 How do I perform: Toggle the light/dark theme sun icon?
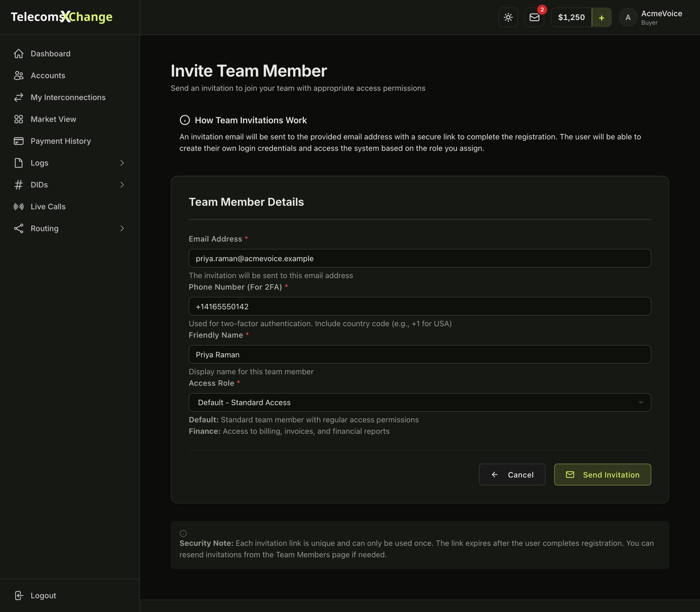pyautogui.click(x=508, y=17)
